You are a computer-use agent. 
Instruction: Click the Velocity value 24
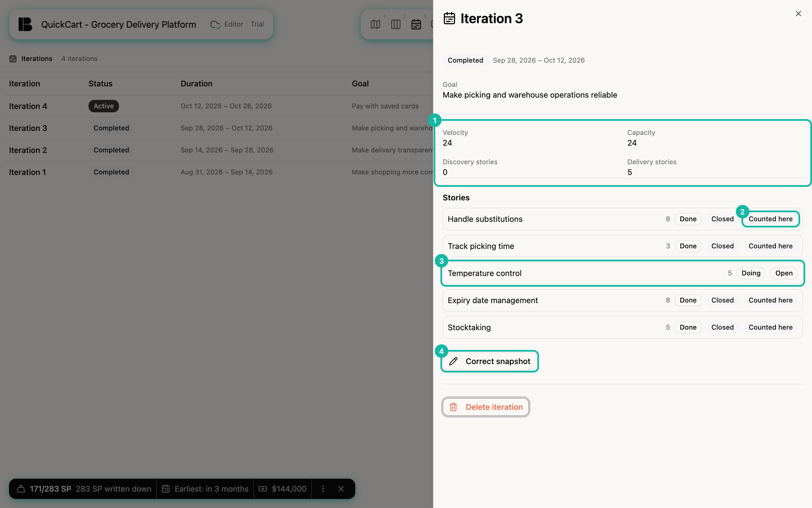pos(447,143)
